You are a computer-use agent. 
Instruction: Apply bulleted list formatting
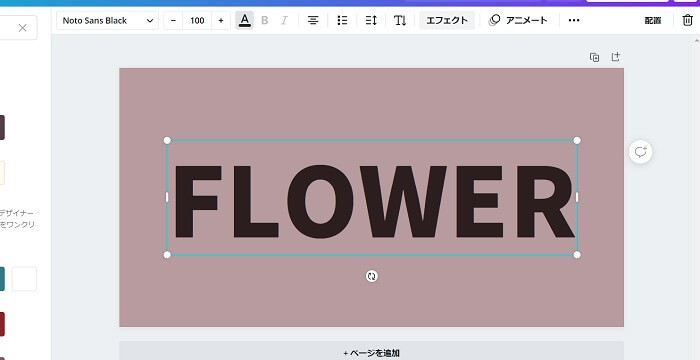(x=342, y=21)
